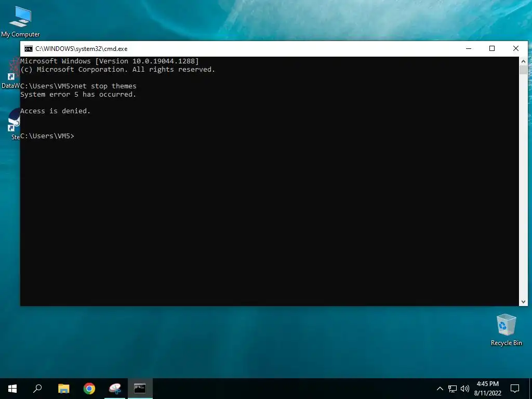532x399 pixels.
Task: Maximize the cmd.exe window
Action: [492, 48]
